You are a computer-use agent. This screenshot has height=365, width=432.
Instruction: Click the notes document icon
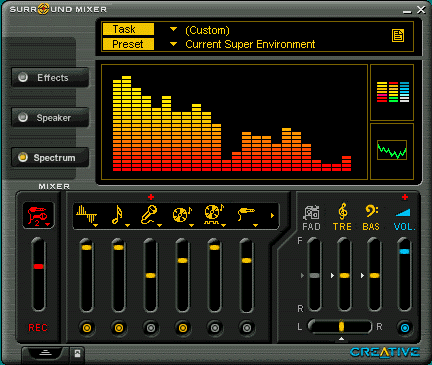[398, 35]
